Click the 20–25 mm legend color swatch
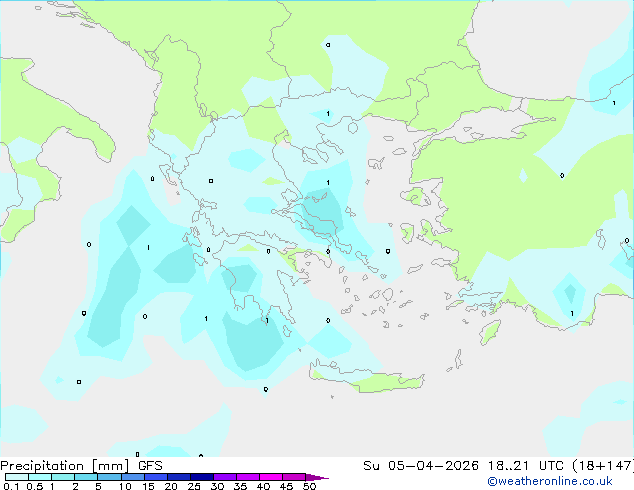The height and width of the screenshot is (490, 634). [x=179, y=477]
